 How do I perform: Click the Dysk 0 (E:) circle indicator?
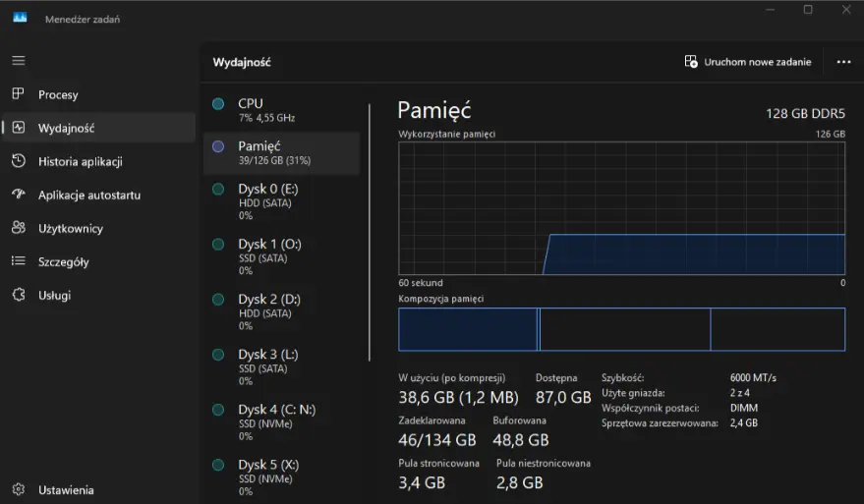218,190
